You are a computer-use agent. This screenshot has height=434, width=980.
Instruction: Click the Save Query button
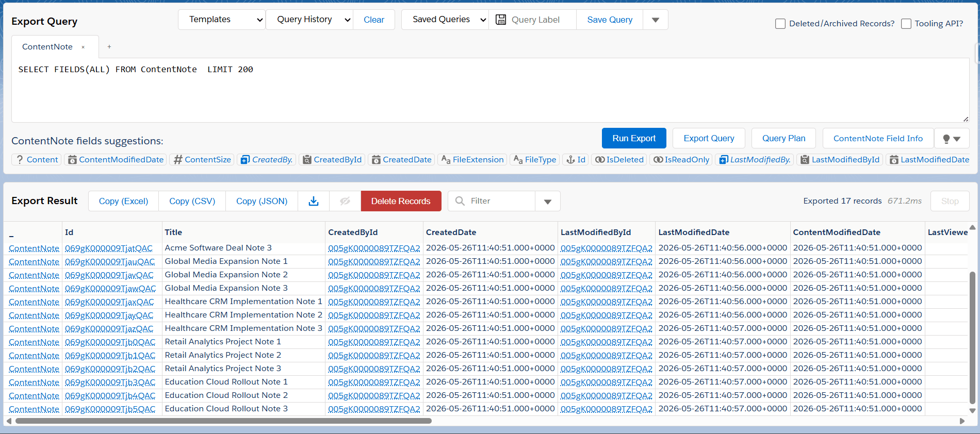tap(610, 20)
